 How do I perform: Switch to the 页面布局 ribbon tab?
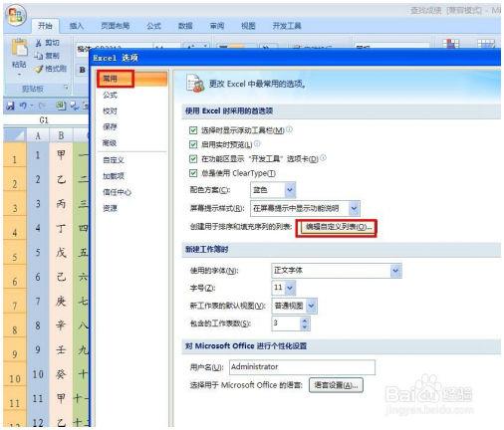coord(115,26)
